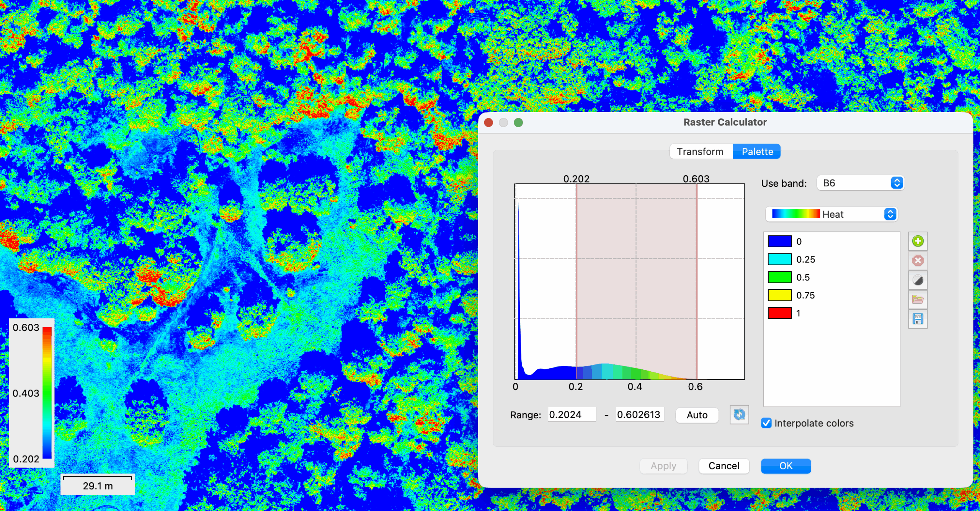980x511 pixels.
Task: Click the refresh histogram icon
Action: (739, 415)
